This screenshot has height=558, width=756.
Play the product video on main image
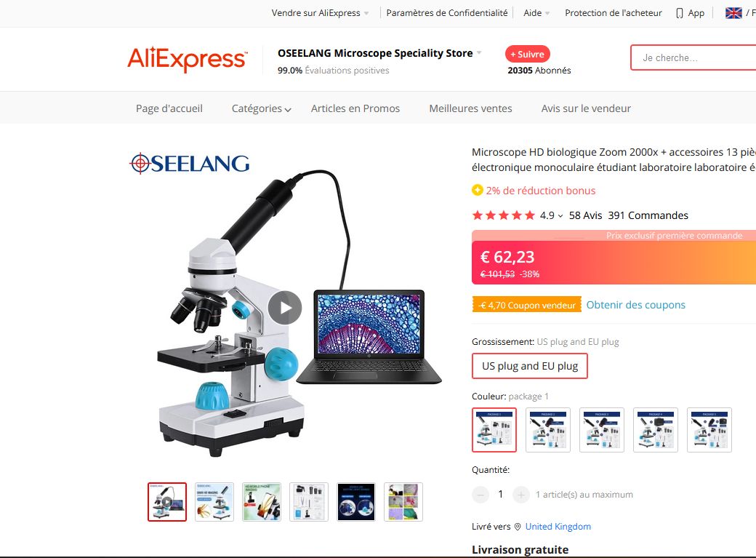pyautogui.click(x=285, y=308)
